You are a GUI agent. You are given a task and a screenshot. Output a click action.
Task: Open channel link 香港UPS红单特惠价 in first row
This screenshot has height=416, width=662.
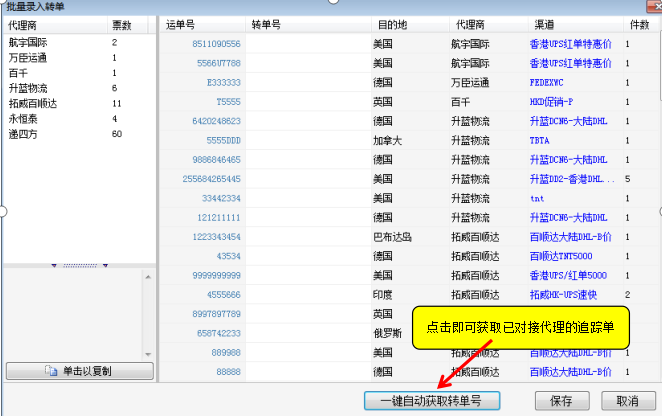[x=569, y=44]
